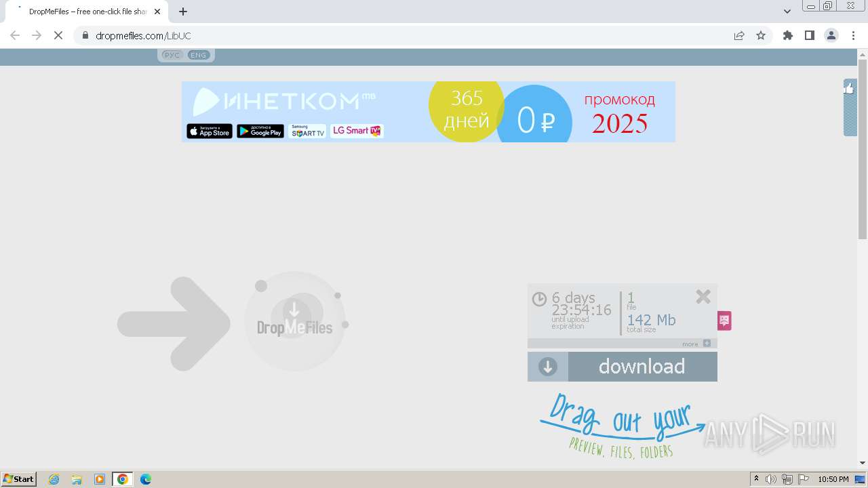Image resolution: width=868 pixels, height=488 pixels.
Task: Click the clock icon in file panel
Action: pyautogui.click(x=539, y=299)
